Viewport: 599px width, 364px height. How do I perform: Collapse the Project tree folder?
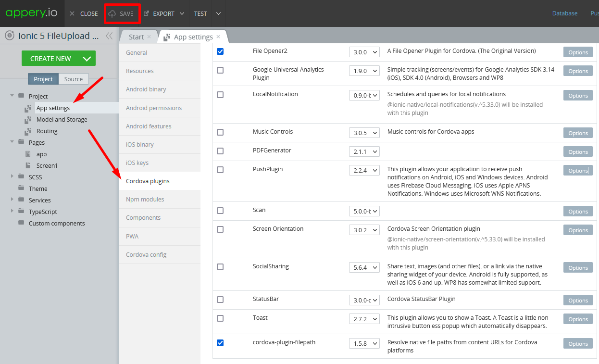pyautogui.click(x=12, y=96)
